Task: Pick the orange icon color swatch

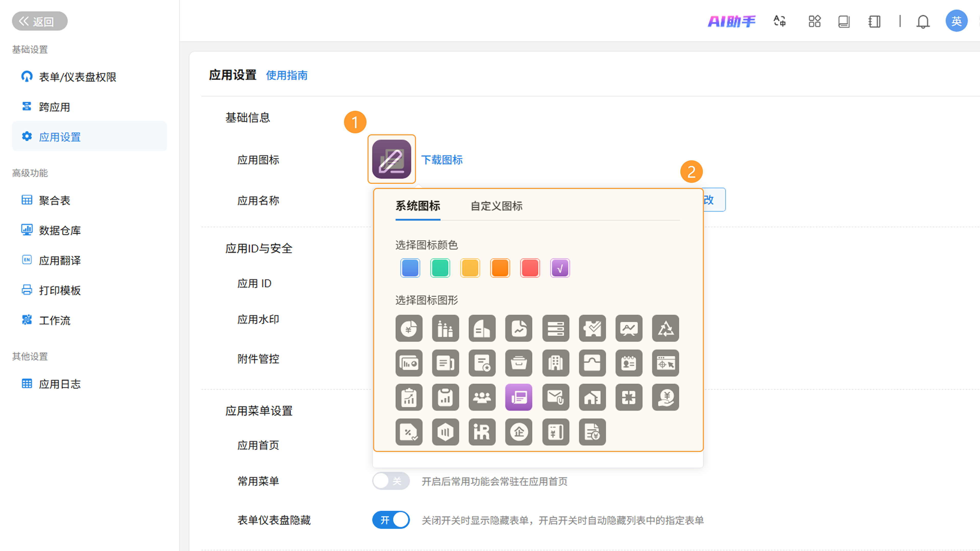Action: [x=500, y=268]
